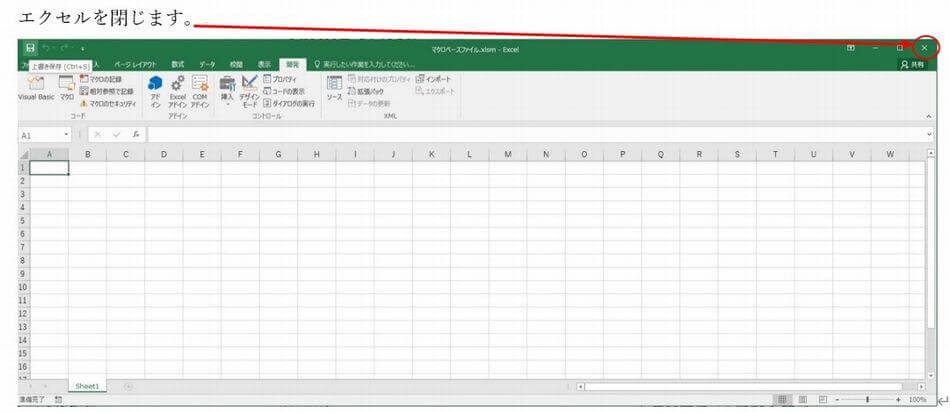Click the 100% zoom level
950x412 pixels.
tap(917, 400)
